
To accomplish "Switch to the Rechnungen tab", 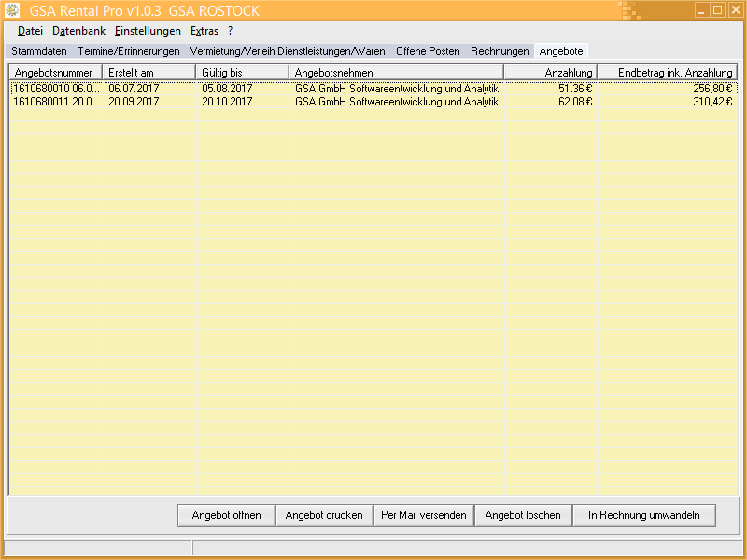I will pos(500,51).
